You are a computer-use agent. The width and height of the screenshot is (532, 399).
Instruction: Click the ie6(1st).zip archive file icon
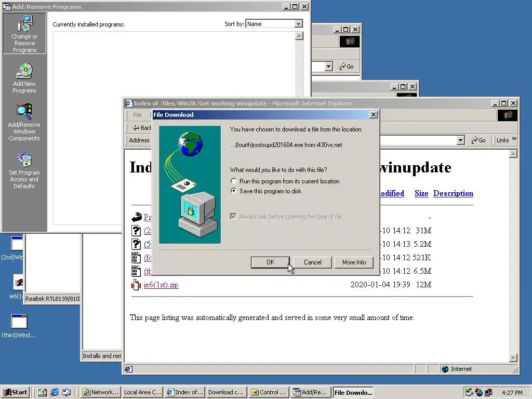[136, 285]
